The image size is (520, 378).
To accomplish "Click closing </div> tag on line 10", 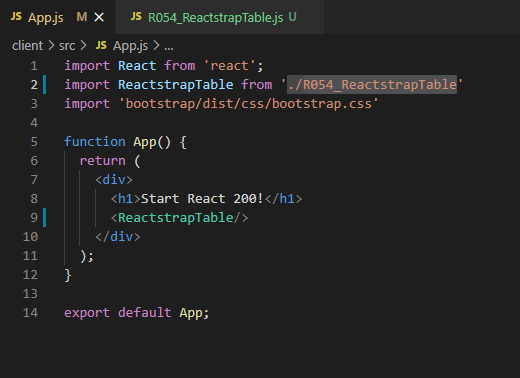I will [118, 237].
